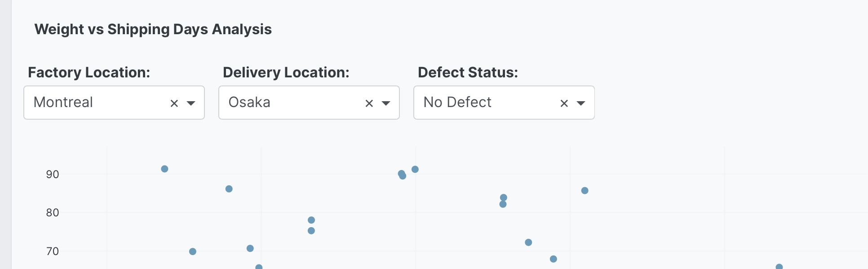
Task: Click inside the Osaka selection field
Action: [283, 103]
